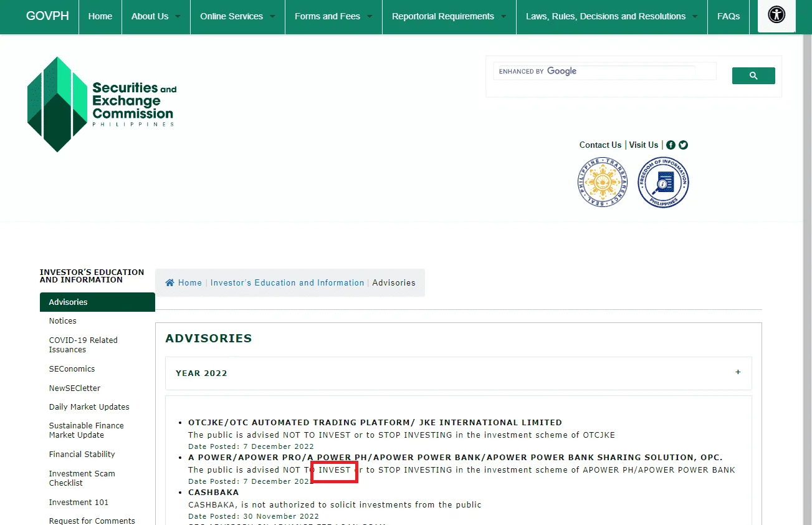Go to Investor's Education and Information breadcrumb

pos(287,282)
